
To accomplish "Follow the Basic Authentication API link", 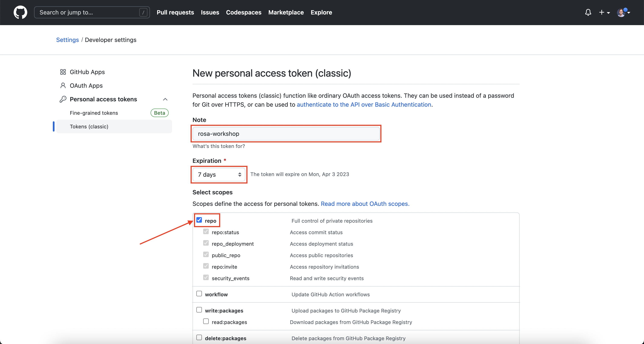I will [364, 105].
